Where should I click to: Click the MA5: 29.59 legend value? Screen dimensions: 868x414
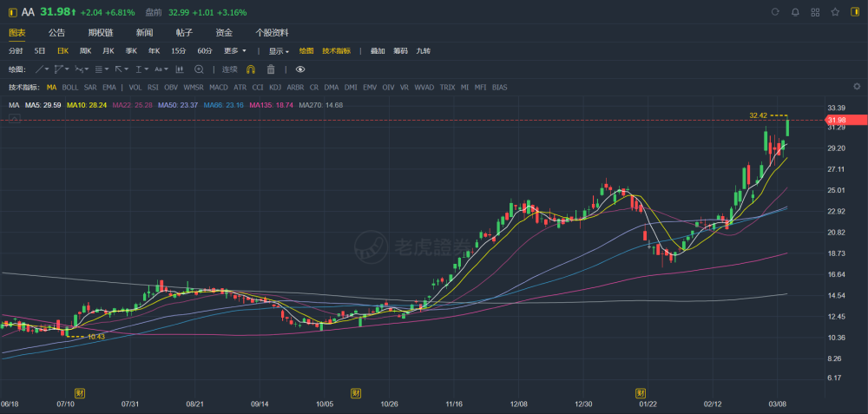43,105
